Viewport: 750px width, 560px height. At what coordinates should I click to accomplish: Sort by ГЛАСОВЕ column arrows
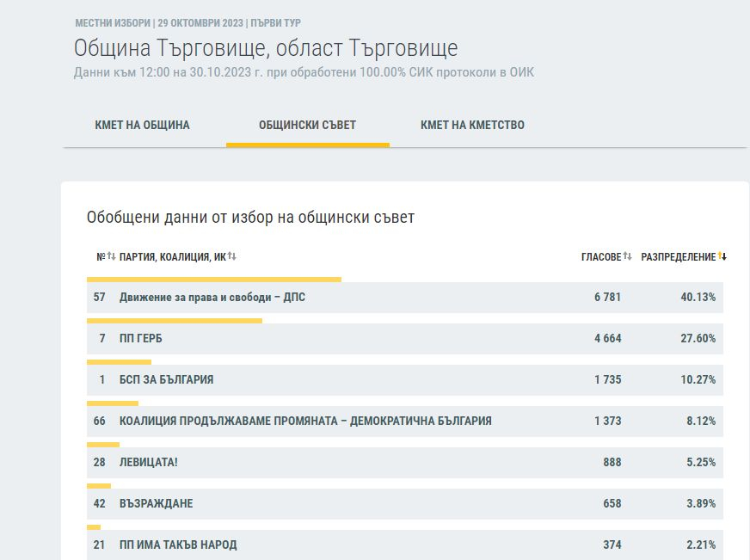click(x=628, y=257)
